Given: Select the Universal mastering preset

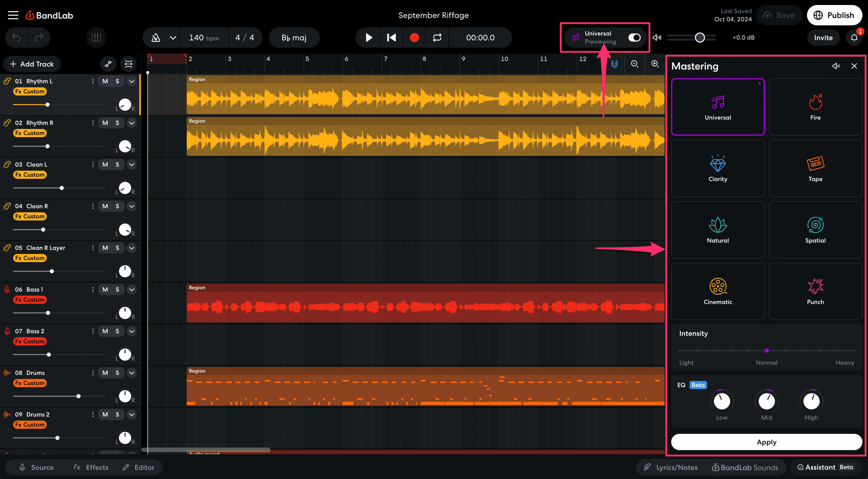Looking at the screenshot, I should 718,107.
